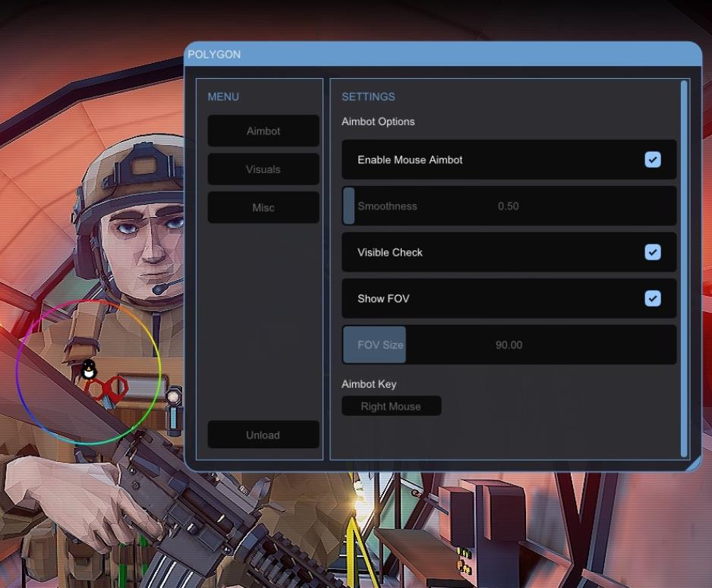
Task: Click the blue resize grip in window corner
Action: [695, 465]
